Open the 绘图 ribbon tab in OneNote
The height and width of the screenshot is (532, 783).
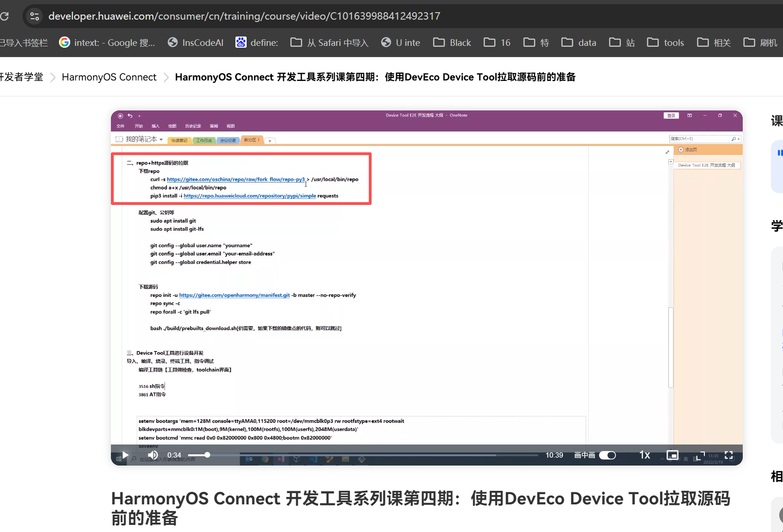pyautogui.click(x=172, y=126)
